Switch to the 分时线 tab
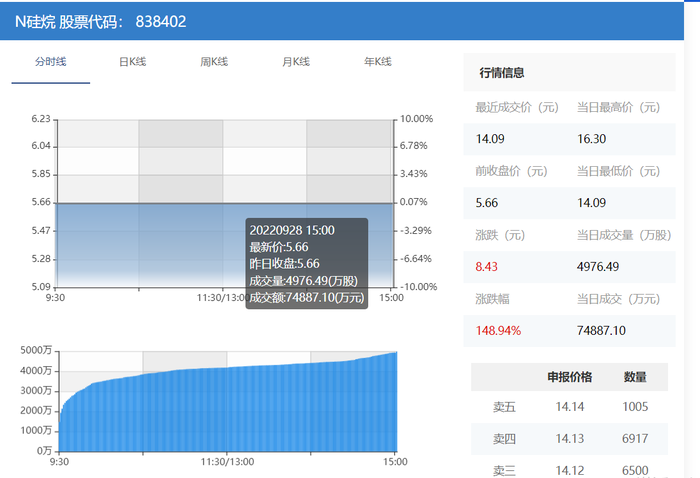This screenshot has height=478, width=700. (x=50, y=62)
